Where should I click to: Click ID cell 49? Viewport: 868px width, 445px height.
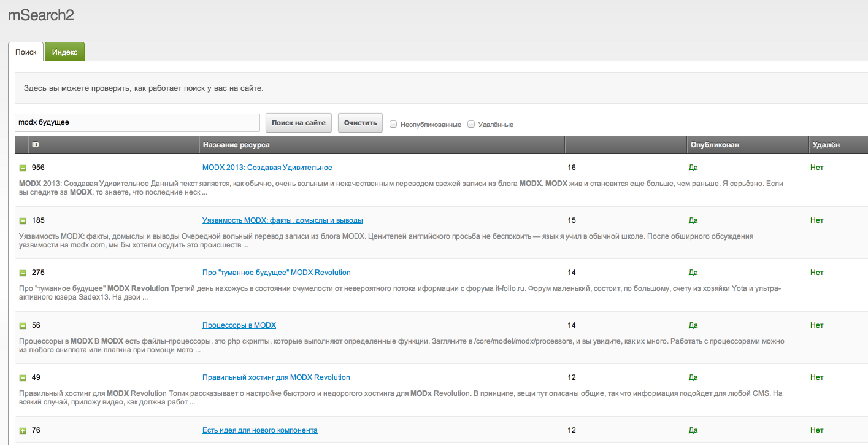click(36, 377)
